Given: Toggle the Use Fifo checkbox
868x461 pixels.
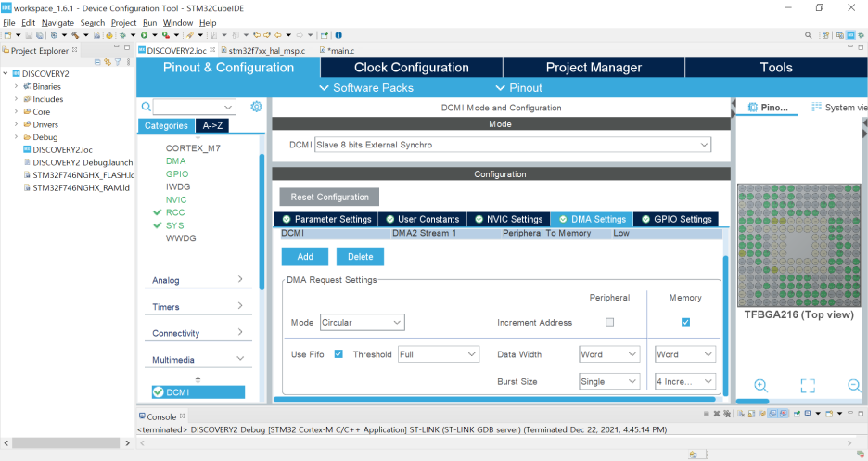Looking at the screenshot, I should 338,354.
